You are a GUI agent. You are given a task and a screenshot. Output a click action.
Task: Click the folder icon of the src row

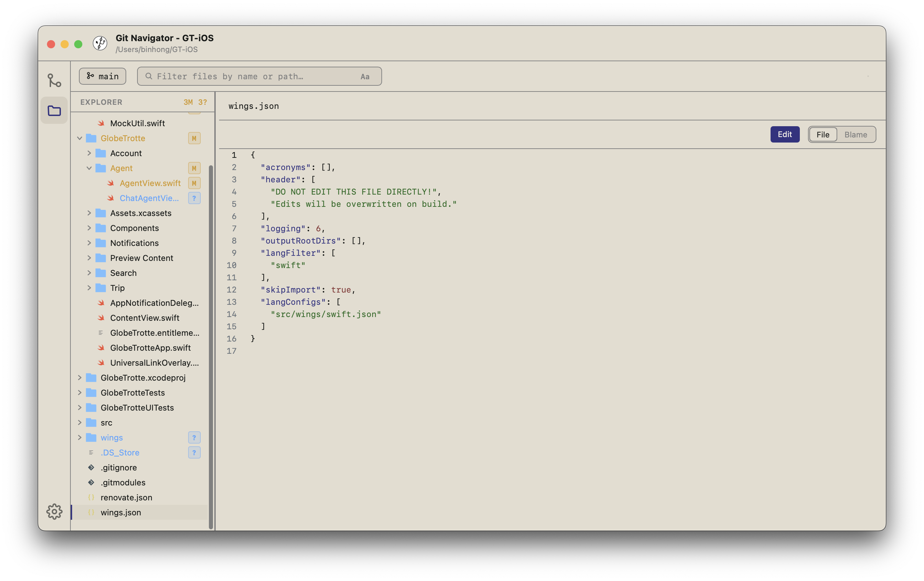[x=91, y=422]
